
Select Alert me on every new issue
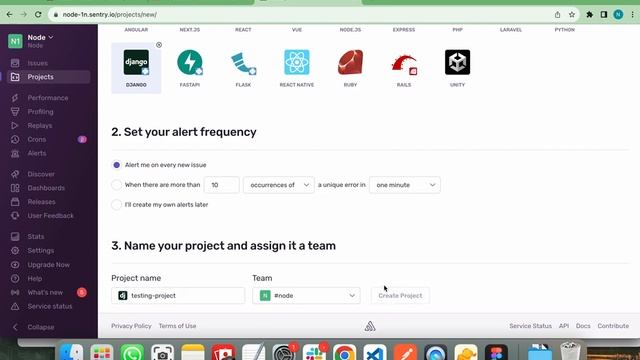click(117, 165)
